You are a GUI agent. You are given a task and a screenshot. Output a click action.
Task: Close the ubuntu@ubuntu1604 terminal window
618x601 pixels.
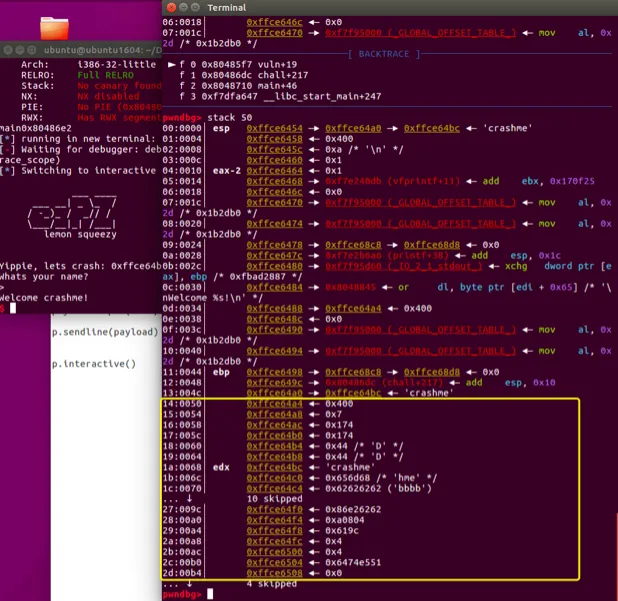pyautogui.click(x=8, y=51)
